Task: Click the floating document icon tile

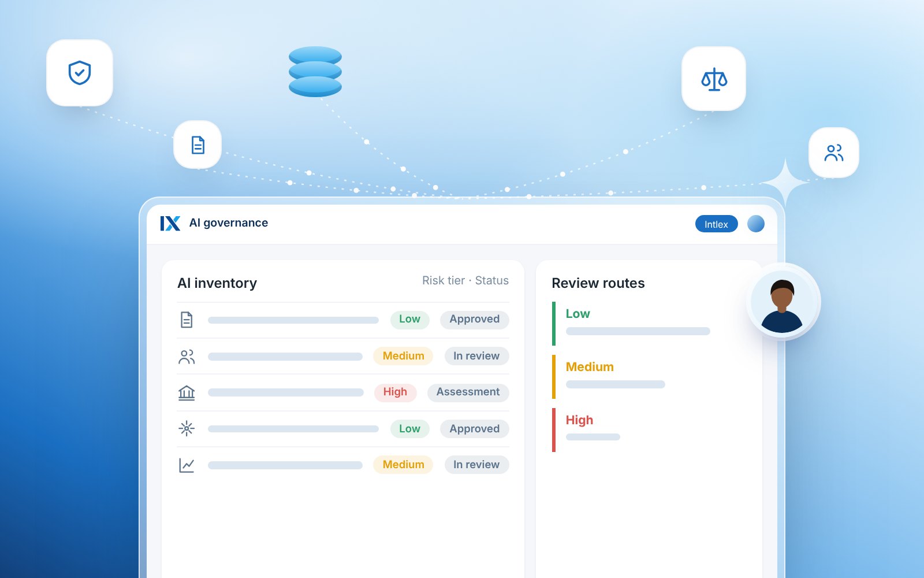Action: [198, 144]
